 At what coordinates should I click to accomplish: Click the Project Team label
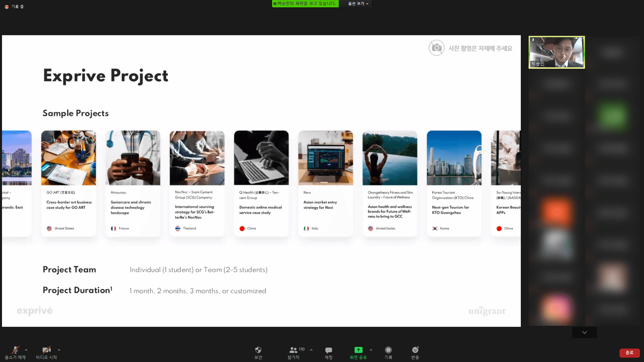pyautogui.click(x=69, y=269)
